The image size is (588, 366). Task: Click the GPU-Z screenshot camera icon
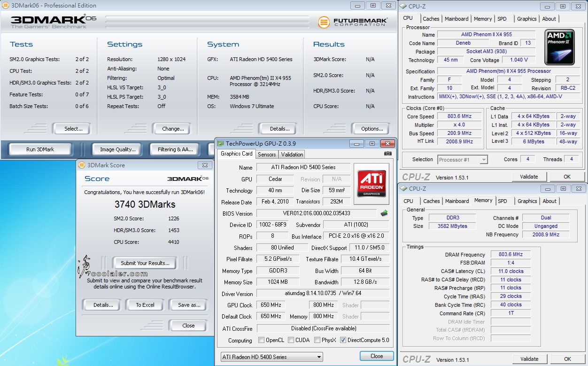(x=388, y=154)
